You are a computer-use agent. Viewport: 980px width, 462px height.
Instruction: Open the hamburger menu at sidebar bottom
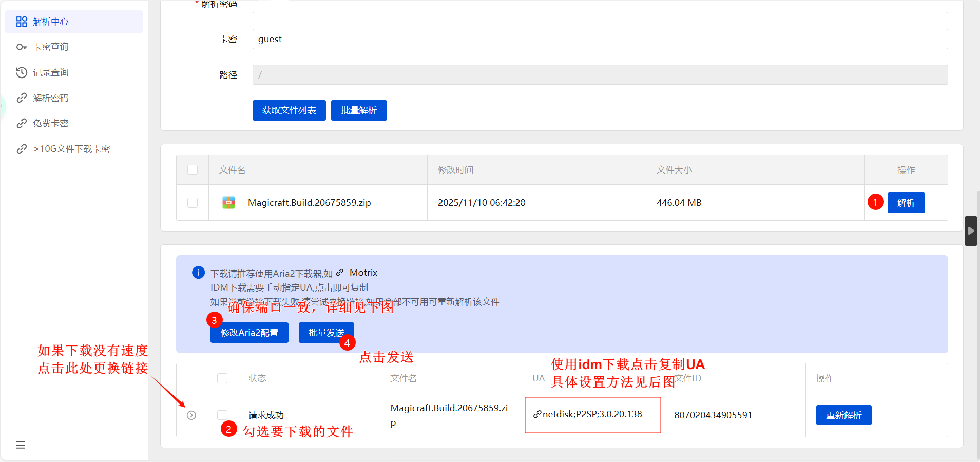pyautogui.click(x=20, y=445)
